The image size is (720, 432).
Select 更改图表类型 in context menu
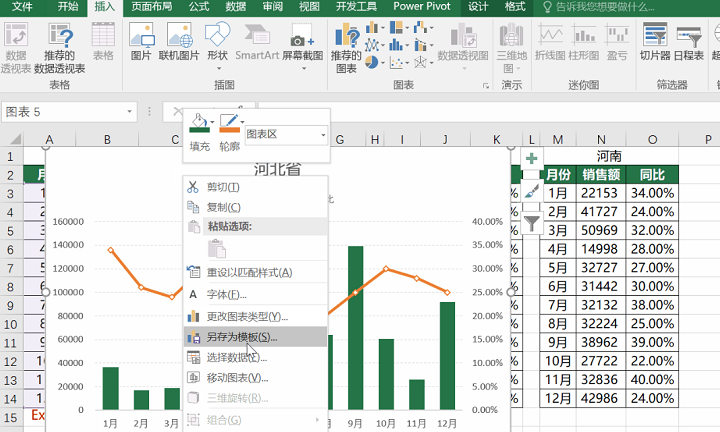coord(246,316)
